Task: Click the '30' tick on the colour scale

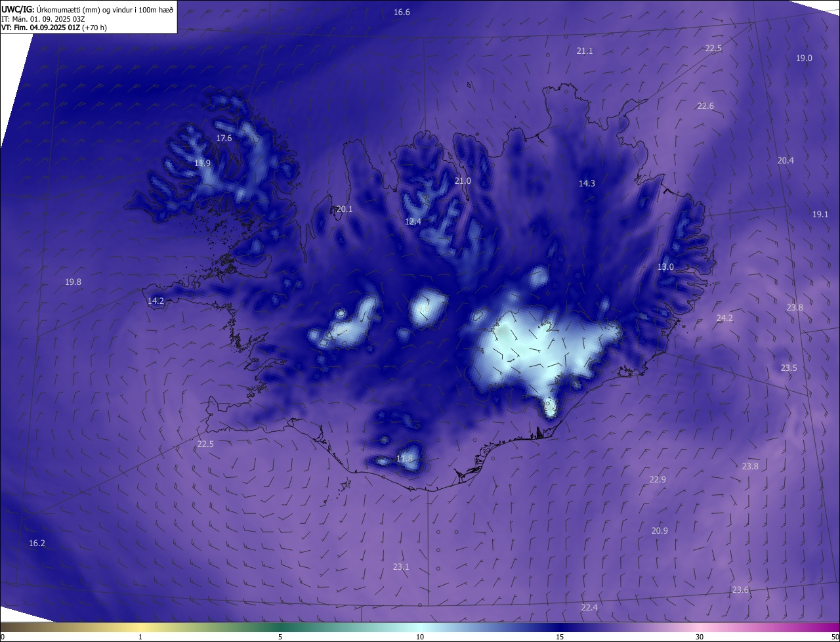Action: click(700, 637)
